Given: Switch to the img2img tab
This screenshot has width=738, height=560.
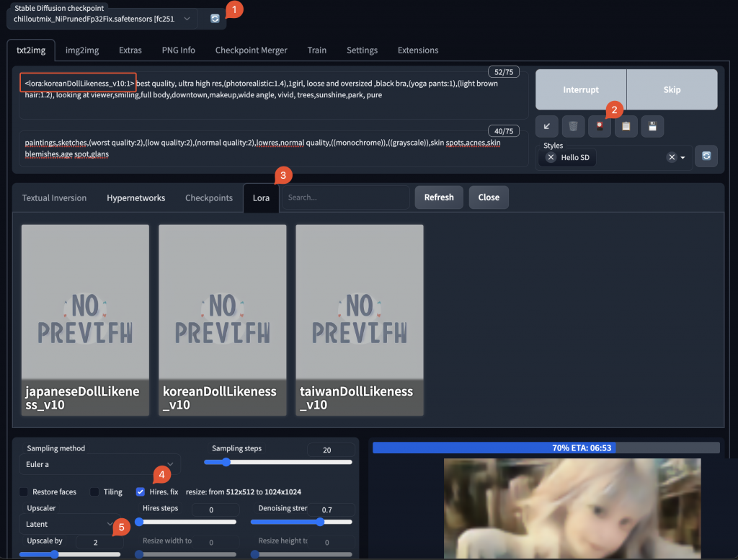Looking at the screenshot, I should point(82,50).
